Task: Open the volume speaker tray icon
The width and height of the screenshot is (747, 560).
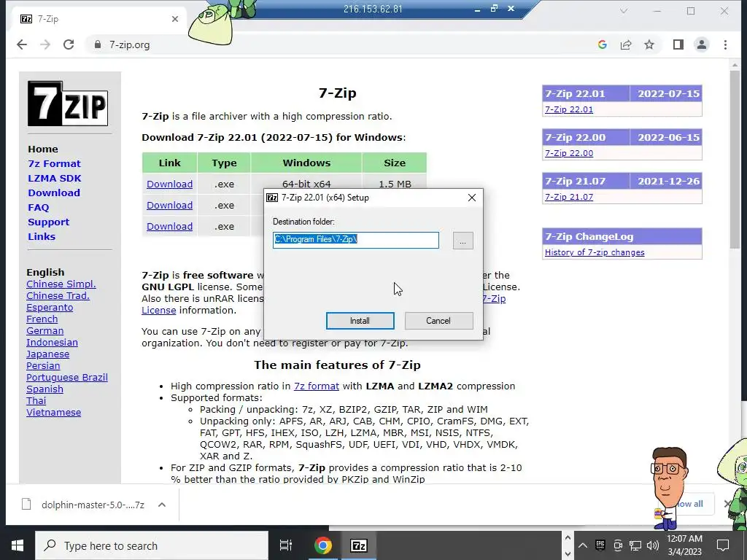Action: pos(653,545)
